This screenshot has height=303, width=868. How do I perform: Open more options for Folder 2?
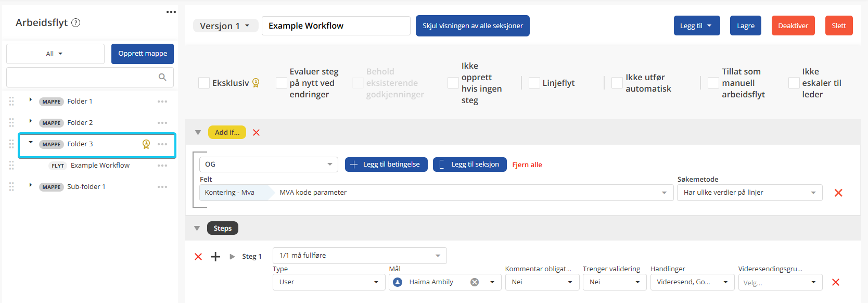(x=162, y=123)
